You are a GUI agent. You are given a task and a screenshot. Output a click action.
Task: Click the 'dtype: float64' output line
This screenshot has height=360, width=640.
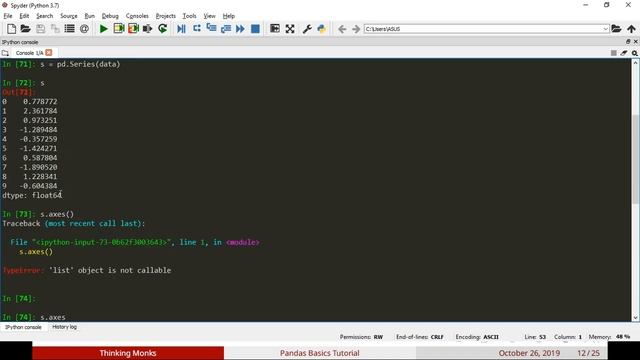[x=32, y=195]
